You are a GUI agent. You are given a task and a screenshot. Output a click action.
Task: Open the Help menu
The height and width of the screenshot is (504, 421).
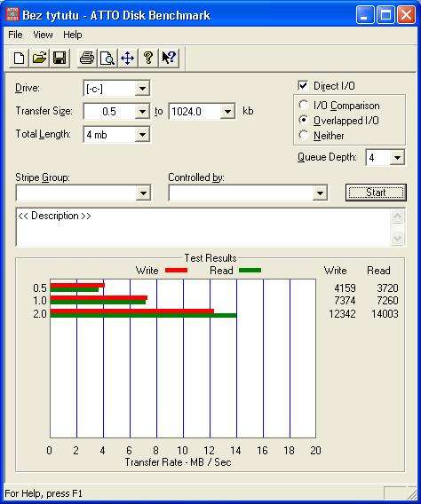coord(72,35)
